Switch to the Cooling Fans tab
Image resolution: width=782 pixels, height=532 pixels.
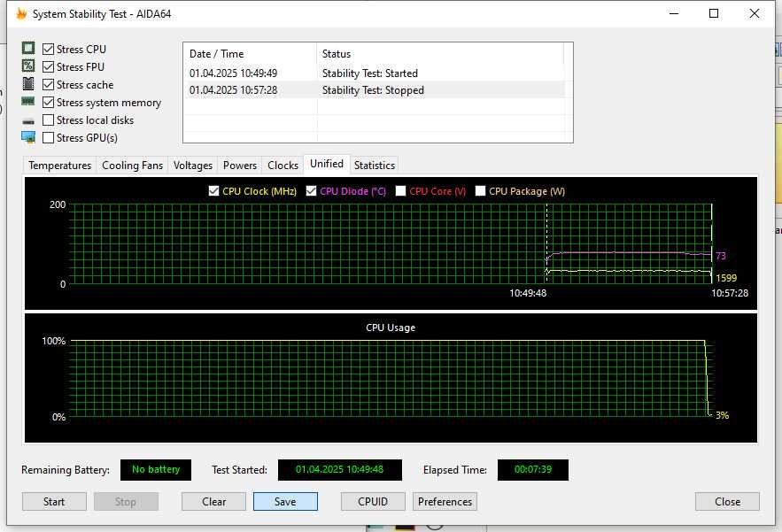click(x=132, y=165)
